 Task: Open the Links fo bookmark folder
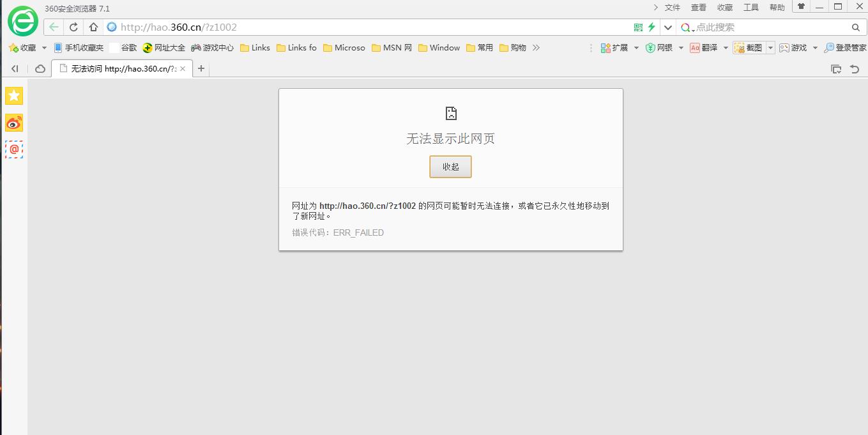coord(296,48)
